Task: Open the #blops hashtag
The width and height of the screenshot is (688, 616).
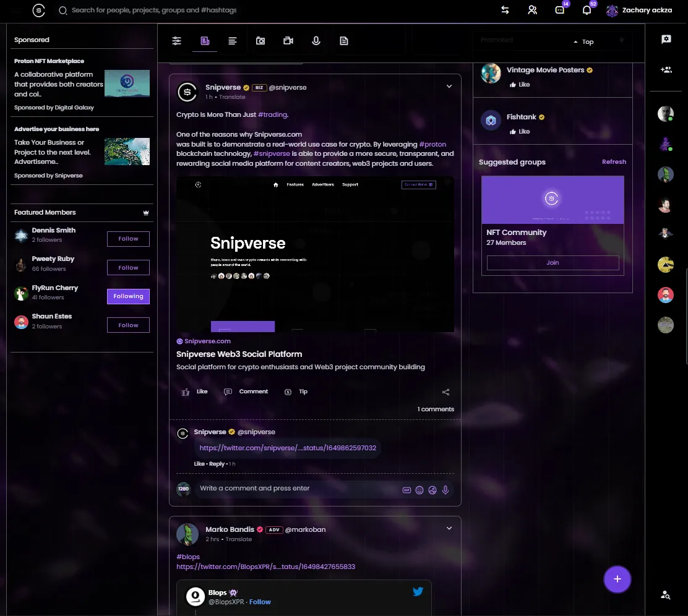Action: (x=188, y=557)
